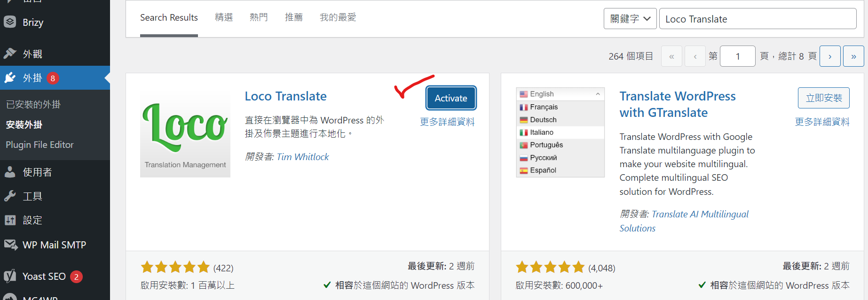Open the 關鍵字 search type dropdown
Screen dimensions: 868x300
pos(630,19)
